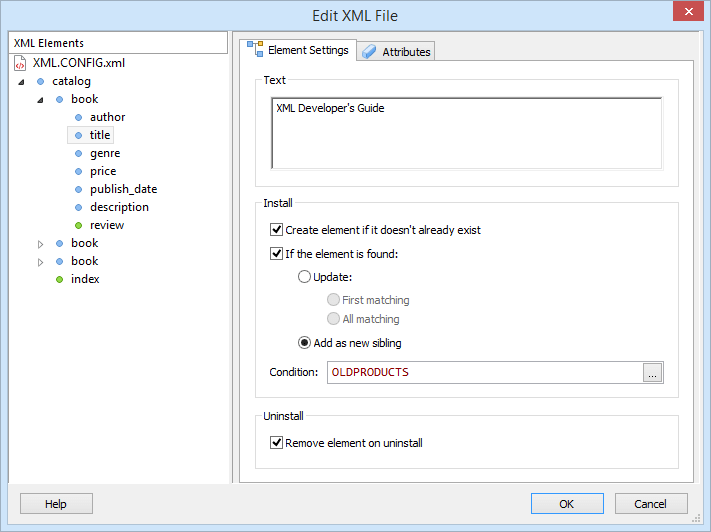Select the genre element
The height and width of the screenshot is (532, 711).
click(105, 153)
